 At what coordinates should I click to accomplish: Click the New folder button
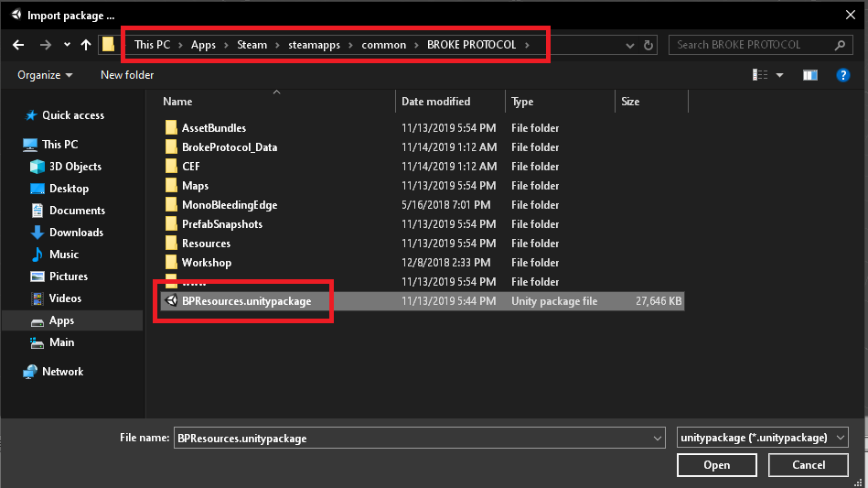point(127,75)
